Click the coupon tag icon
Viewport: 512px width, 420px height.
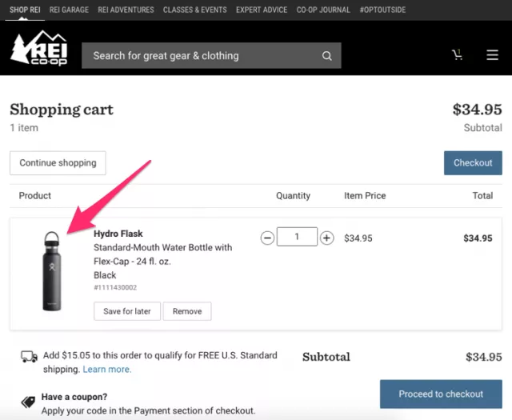point(29,402)
